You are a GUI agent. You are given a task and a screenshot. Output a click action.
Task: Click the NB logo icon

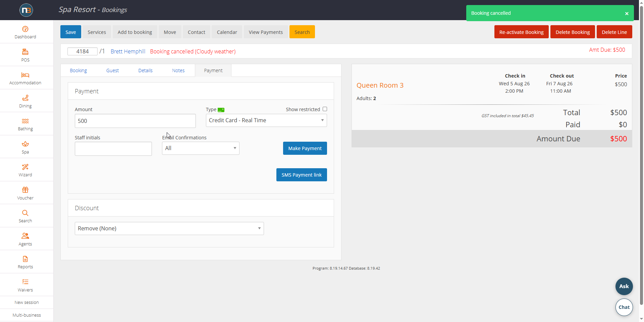tap(26, 10)
